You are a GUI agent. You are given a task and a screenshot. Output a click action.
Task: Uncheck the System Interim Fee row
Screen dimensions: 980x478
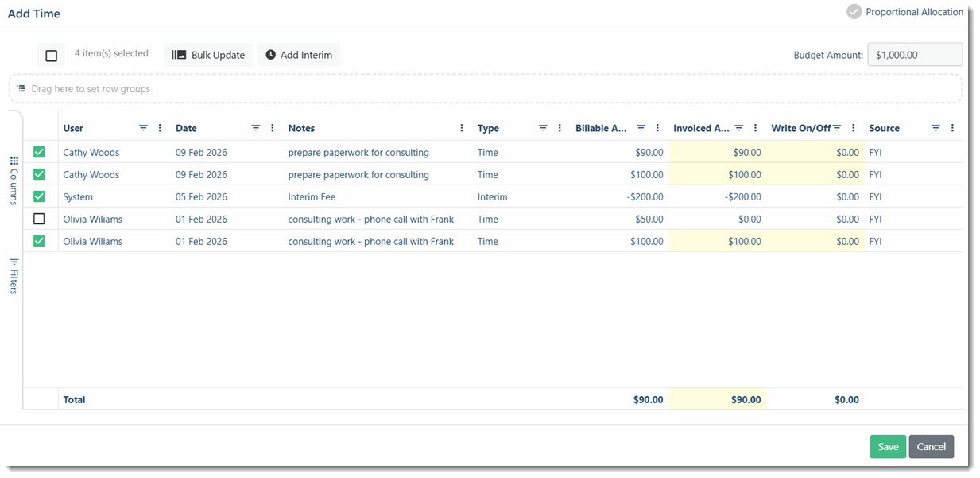(x=39, y=196)
